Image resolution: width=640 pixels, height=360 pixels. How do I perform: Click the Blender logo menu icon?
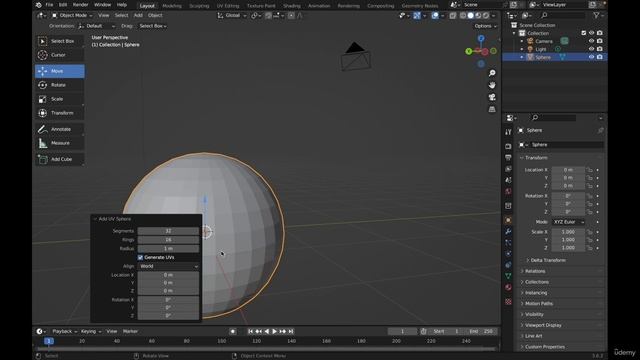(x=38, y=5)
